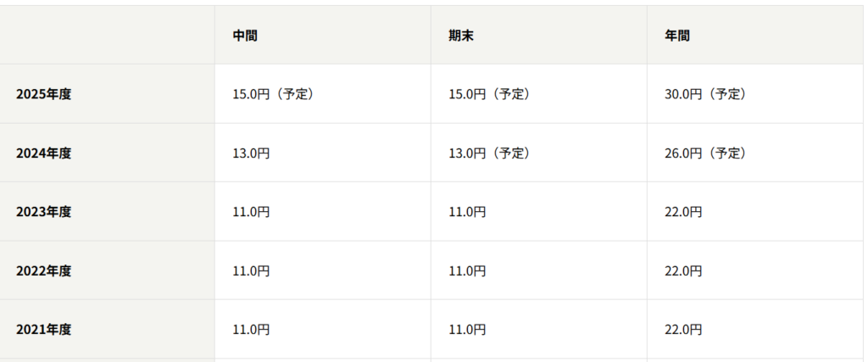Click 2023年度 年間 22.0円 cell
Viewport: 868px width, 362px height.
684,212
